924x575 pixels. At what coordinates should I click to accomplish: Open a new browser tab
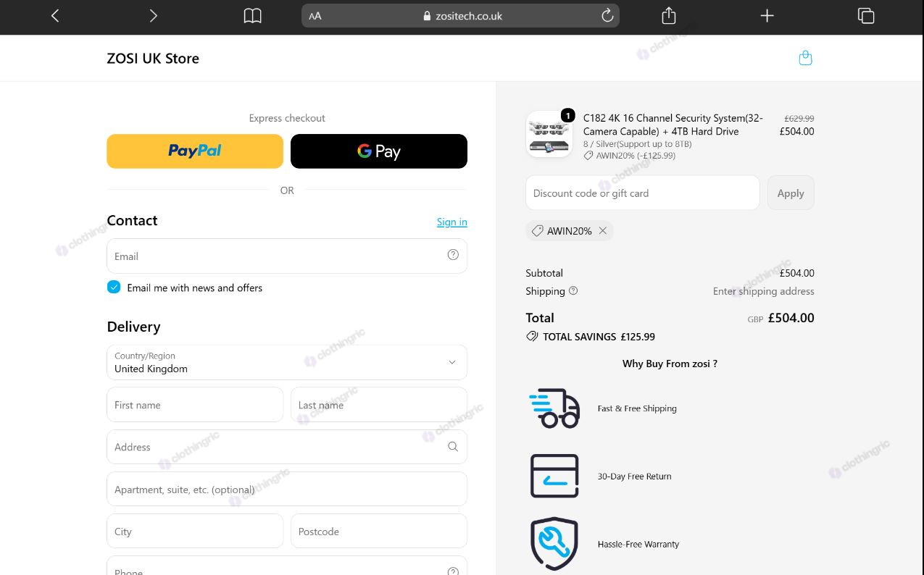[767, 16]
